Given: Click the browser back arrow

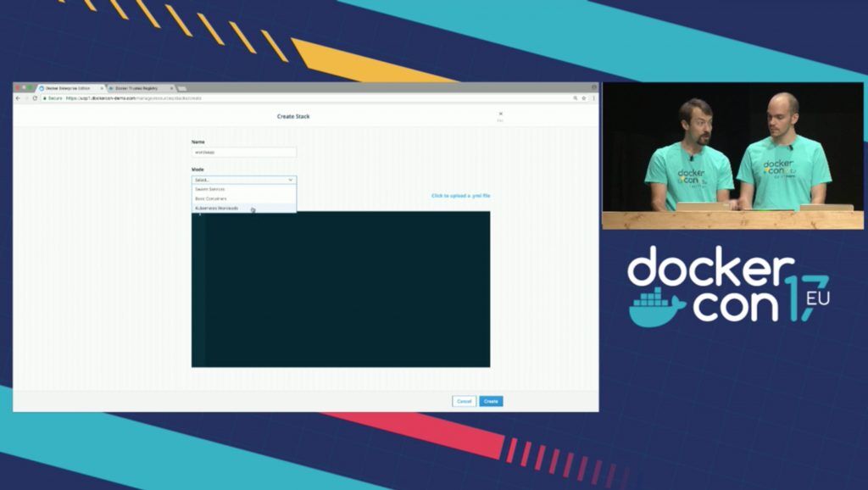Looking at the screenshot, I should click(18, 98).
